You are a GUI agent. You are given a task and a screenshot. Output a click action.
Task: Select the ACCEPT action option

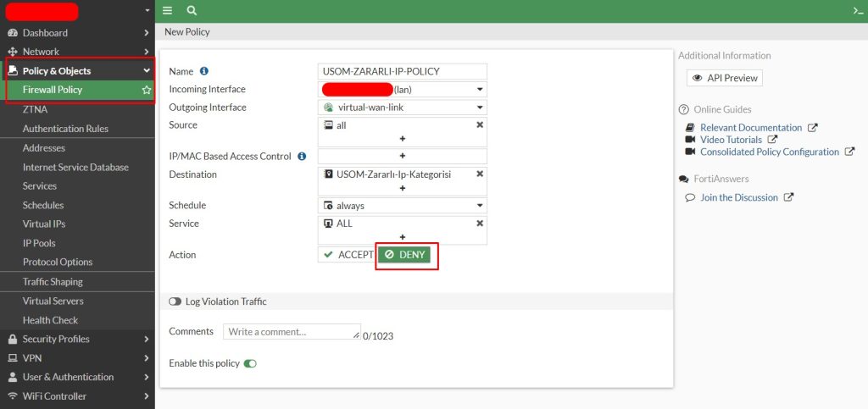tap(348, 255)
